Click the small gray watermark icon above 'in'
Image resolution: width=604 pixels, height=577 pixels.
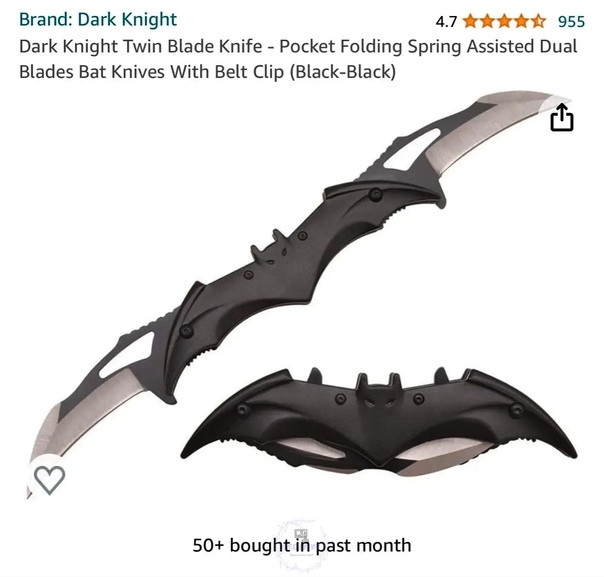click(301, 533)
